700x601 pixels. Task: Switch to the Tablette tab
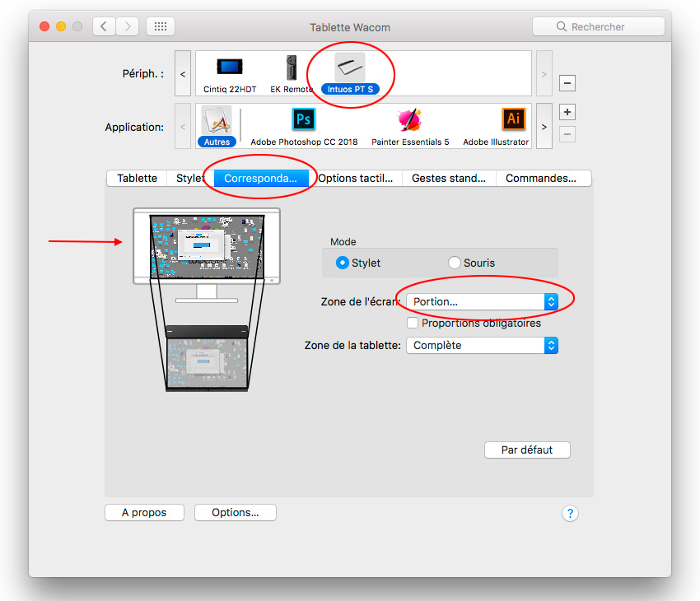coord(137,179)
